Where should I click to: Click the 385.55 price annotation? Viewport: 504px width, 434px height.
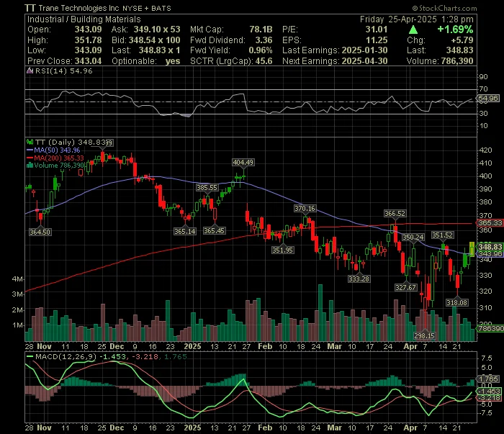click(207, 188)
